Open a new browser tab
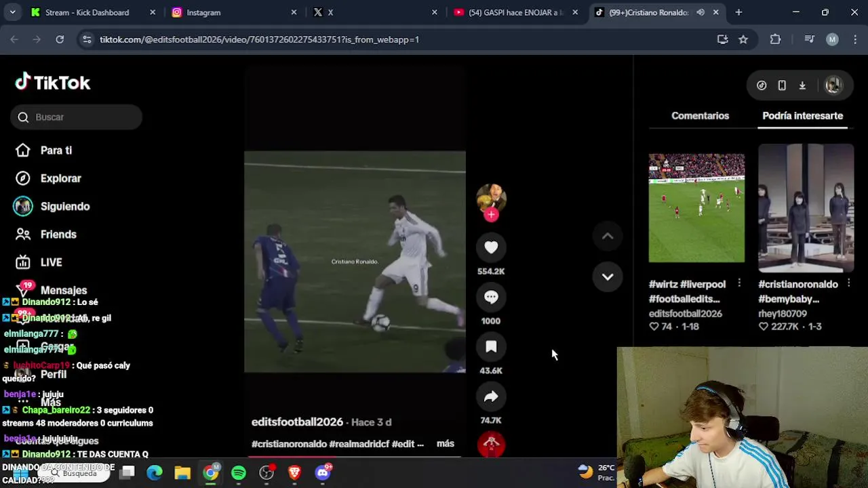 click(738, 12)
